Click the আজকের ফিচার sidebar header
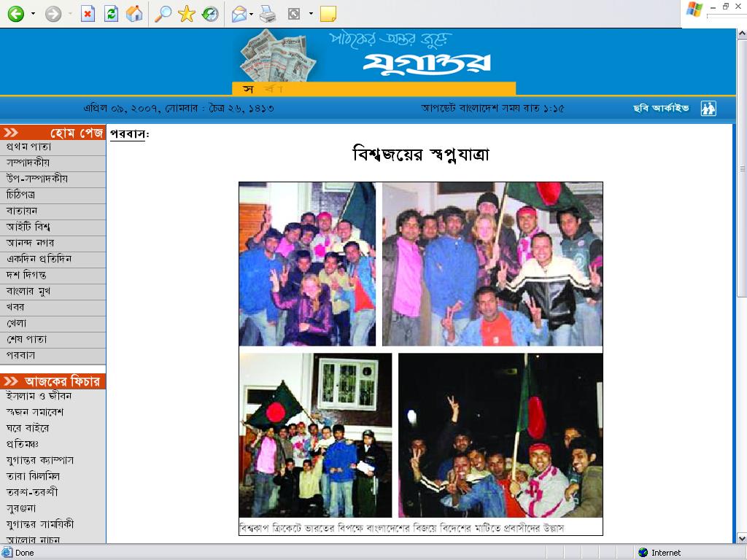The height and width of the screenshot is (560, 747). point(53,381)
